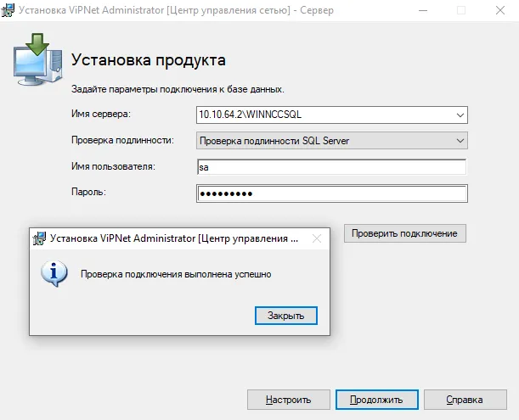
Task: Close the main installer window
Action: 500,10
